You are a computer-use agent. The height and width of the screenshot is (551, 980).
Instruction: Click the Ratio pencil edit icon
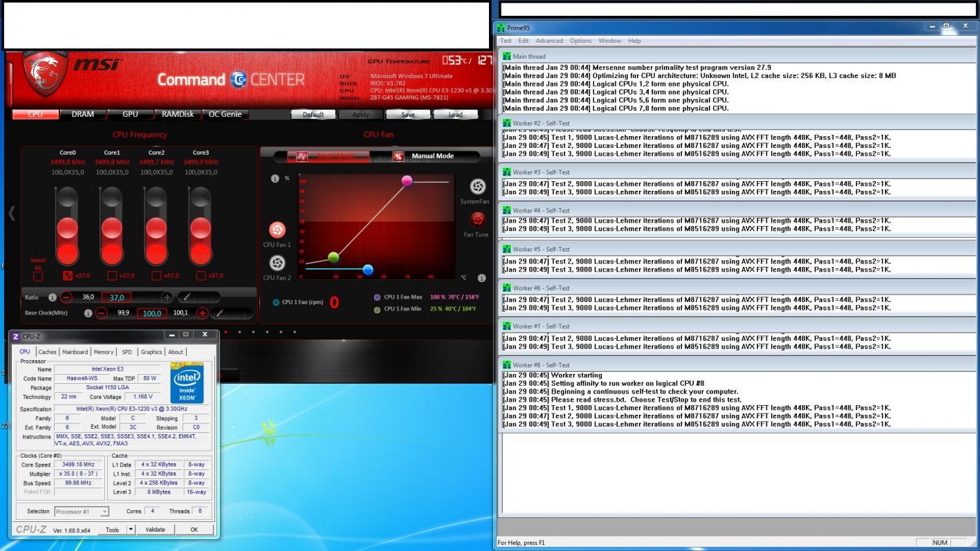click(x=187, y=297)
